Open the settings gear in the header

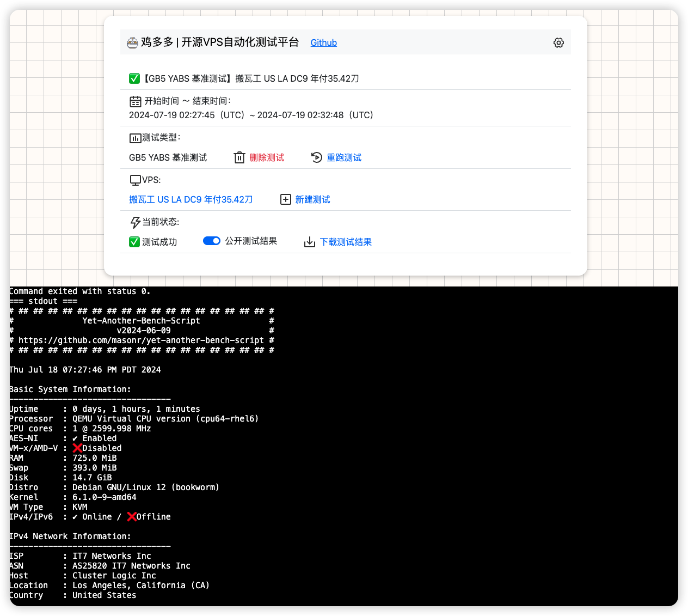click(x=558, y=42)
